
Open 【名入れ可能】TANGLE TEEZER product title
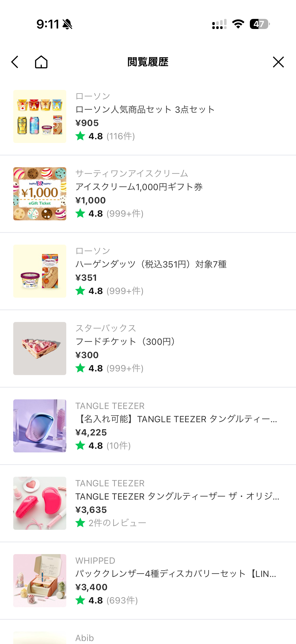(176, 419)
